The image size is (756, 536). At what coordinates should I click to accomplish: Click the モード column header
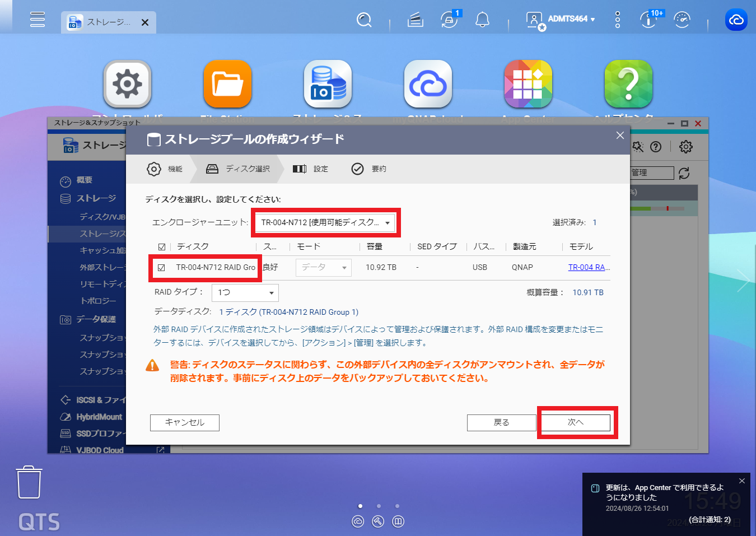coord(309,246)
